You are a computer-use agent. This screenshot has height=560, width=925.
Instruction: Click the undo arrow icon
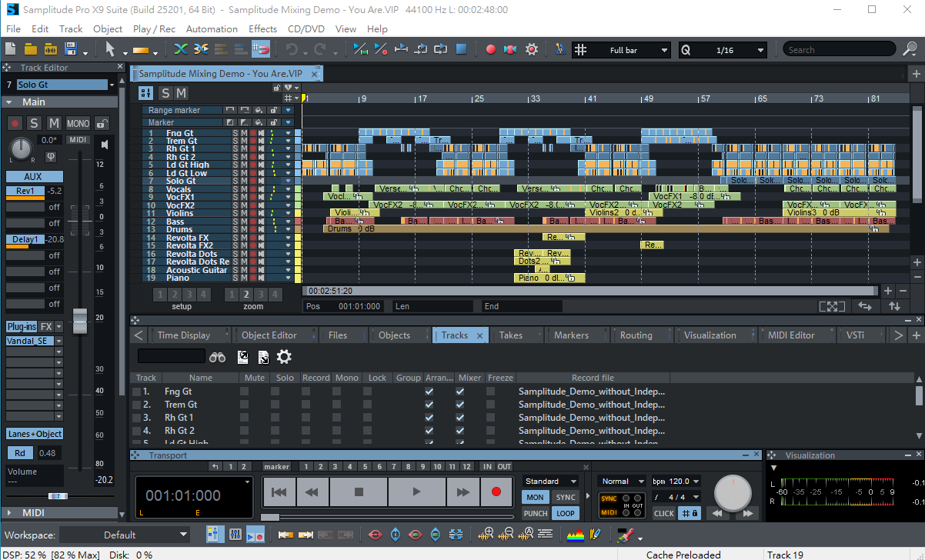pyautogui.click(x=292, y=49)
